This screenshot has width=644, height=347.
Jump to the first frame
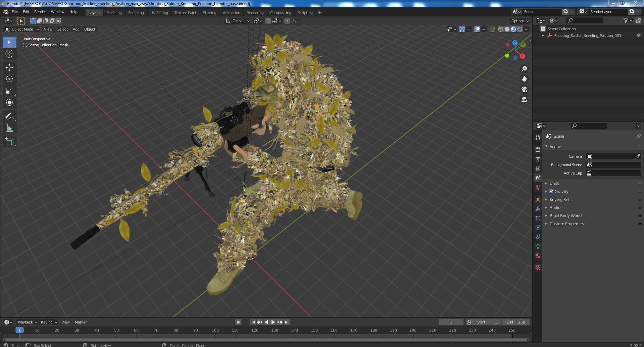click(253, 322)
